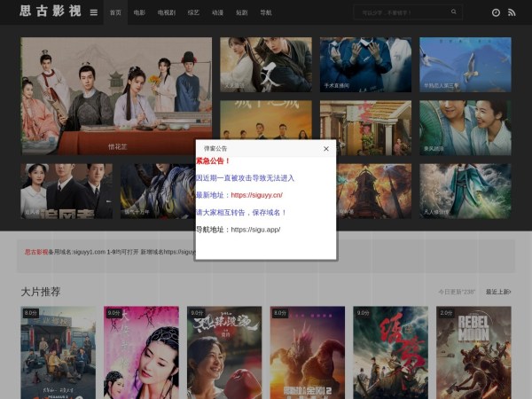Click the 思古影视 site logo
532x399 pixels.
(x=51, y=12)
